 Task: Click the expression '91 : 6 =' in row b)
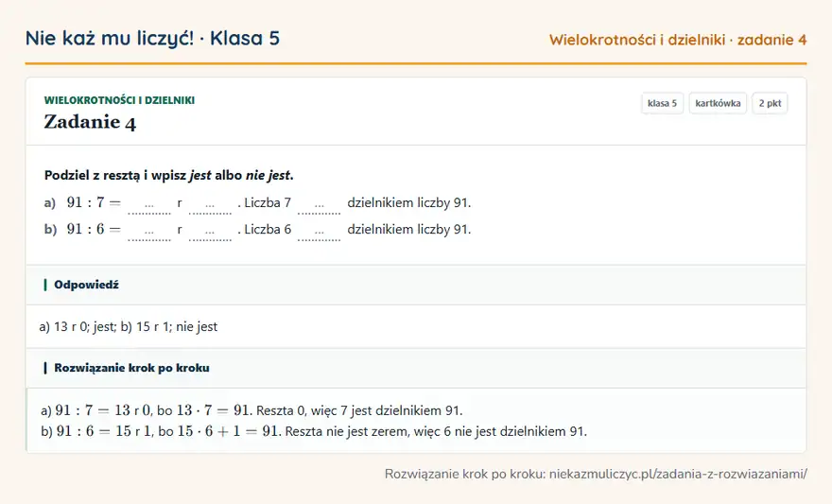94,229
